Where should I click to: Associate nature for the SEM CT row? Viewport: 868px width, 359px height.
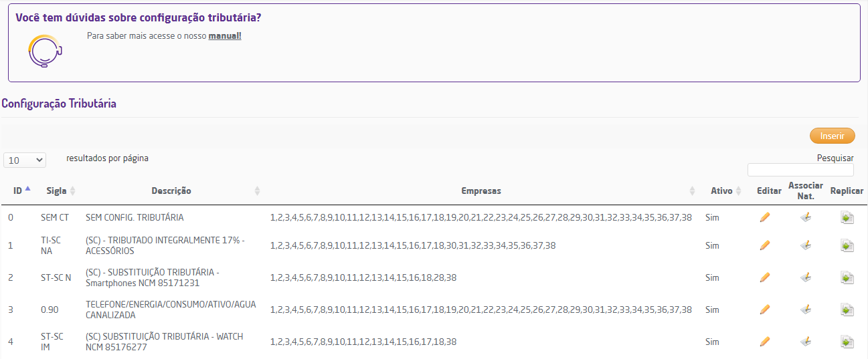click(x=806, y=217)
